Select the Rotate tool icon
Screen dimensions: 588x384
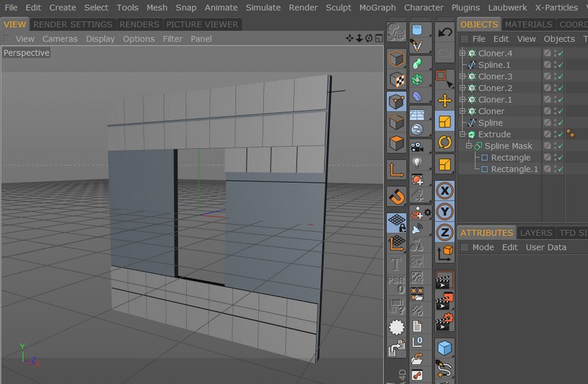[445, 142]
